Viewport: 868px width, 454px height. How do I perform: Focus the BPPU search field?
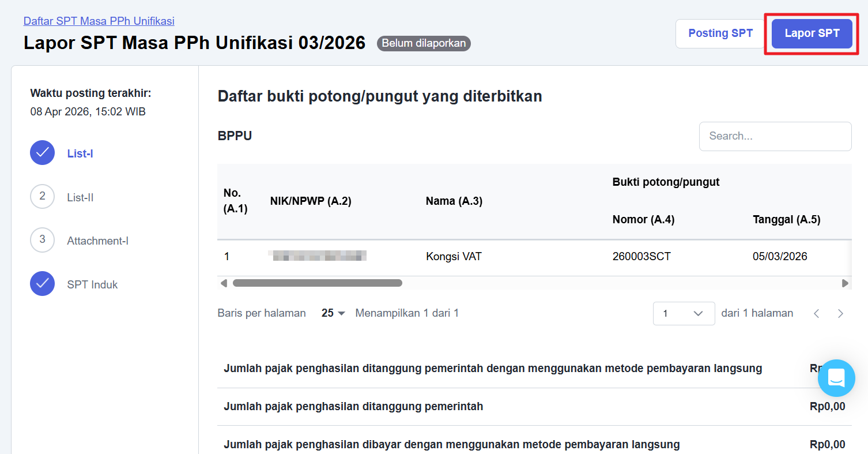tap(775, 136)
